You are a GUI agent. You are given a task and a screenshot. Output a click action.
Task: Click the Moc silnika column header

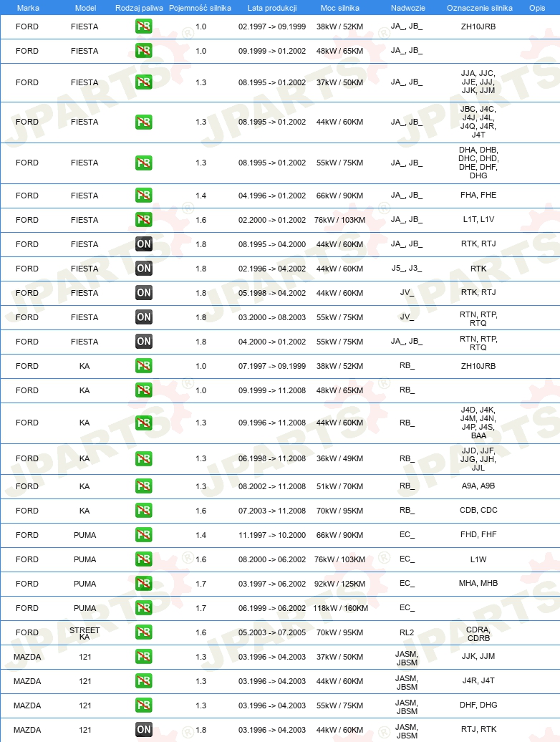click(x=339, y=8)
